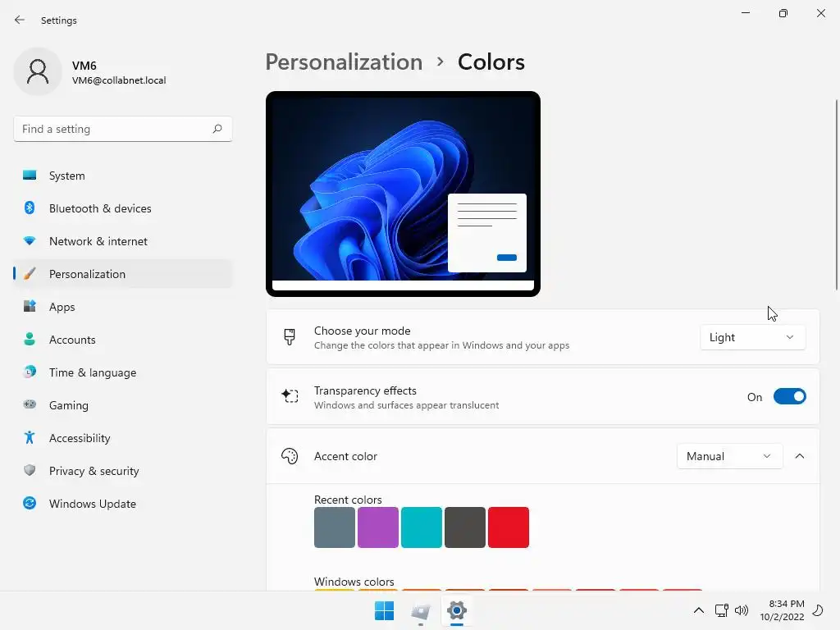Open the network status tray icon
Viewport: 840px width, 630px height.
point(721,610)
